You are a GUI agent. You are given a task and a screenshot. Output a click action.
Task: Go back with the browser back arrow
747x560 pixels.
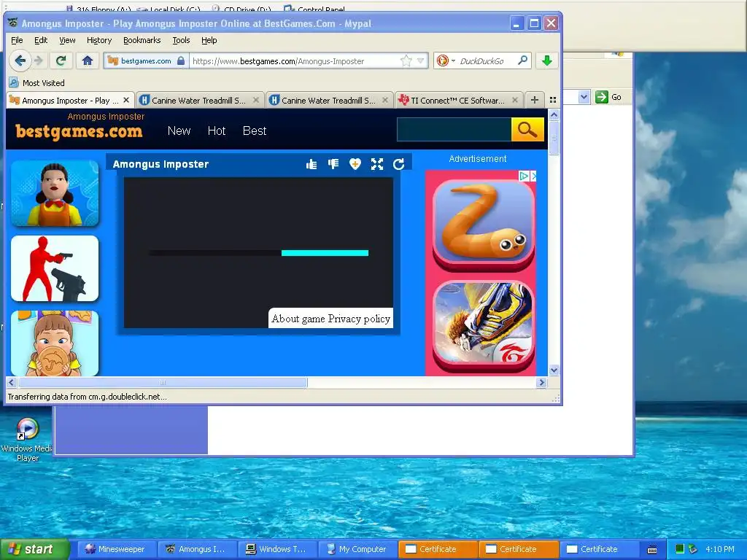click(20, 61)
